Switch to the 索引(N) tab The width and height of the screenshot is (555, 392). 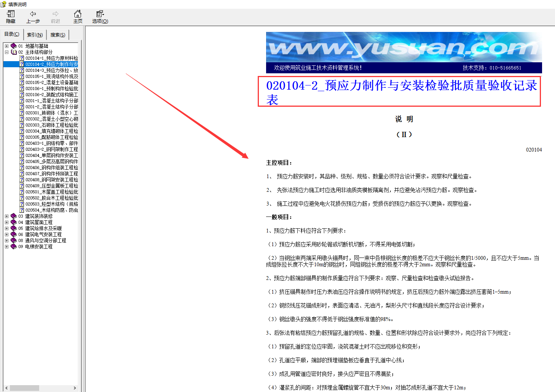(x=35, y=35)
